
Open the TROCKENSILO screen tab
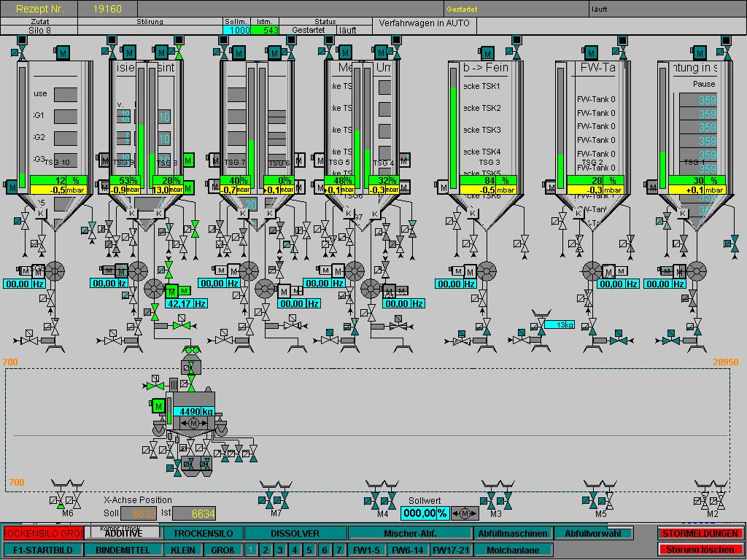pos(203,534)
